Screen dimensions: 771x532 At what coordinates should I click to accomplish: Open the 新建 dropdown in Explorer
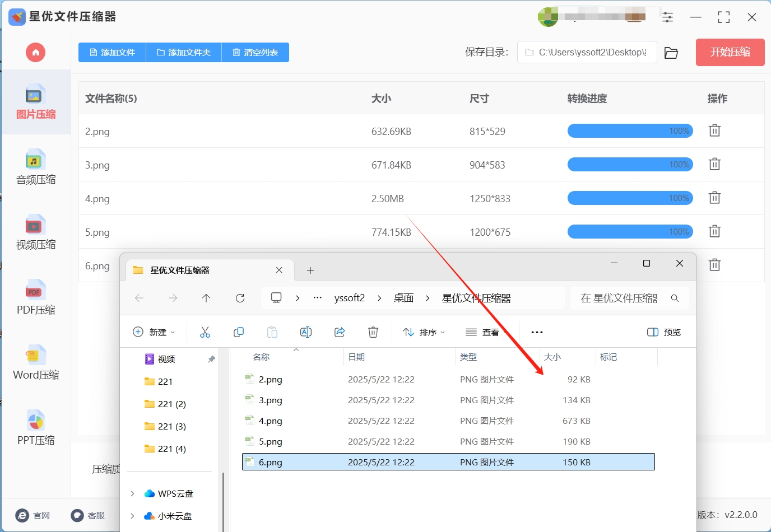click(x=154, y=332)
